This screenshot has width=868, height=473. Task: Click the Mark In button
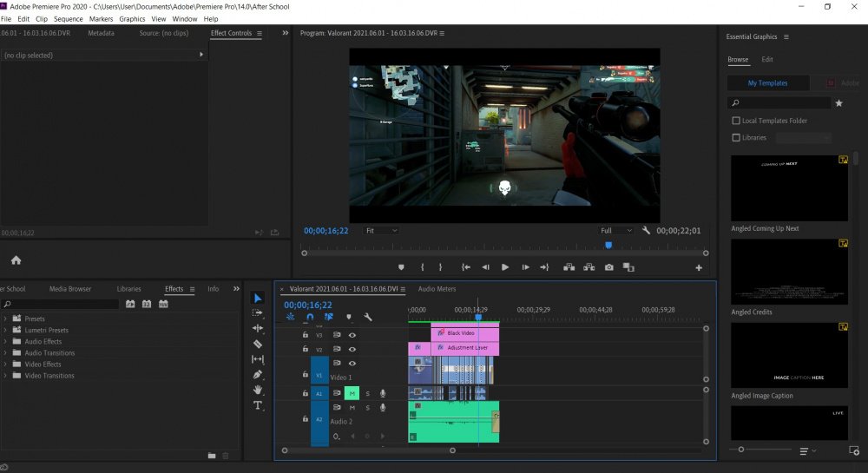[x=423, y=267]
